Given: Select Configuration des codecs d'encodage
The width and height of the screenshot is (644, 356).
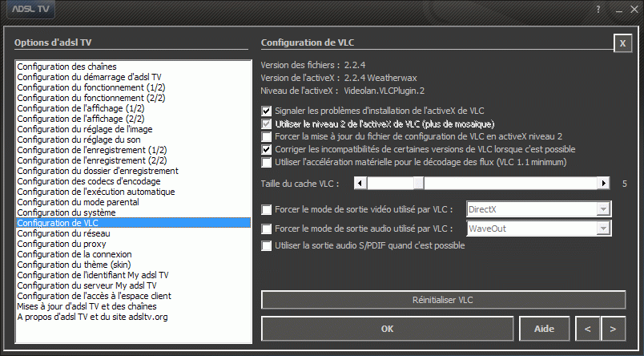Looking at the screenshot, I should click(x=133, y=181).
